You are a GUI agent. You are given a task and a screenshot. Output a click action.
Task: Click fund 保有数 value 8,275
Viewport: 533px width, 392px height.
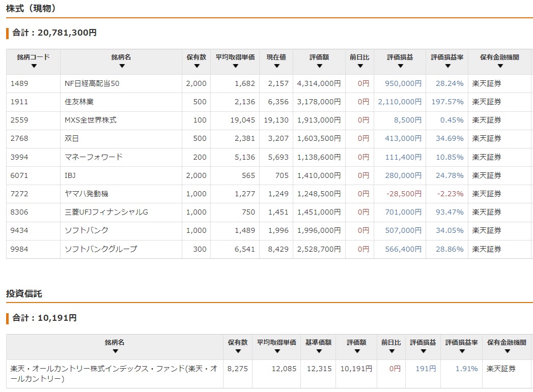[x=238, y=369]
